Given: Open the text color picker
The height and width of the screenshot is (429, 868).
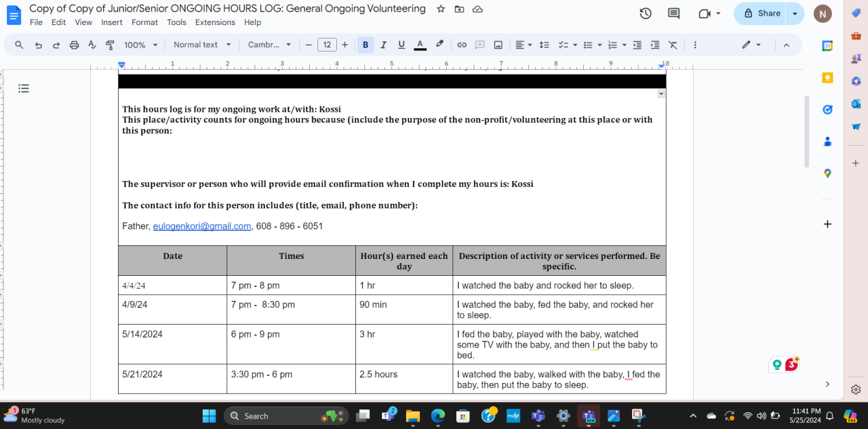Looking at the screenshot, I should click(x=420, y=45).
